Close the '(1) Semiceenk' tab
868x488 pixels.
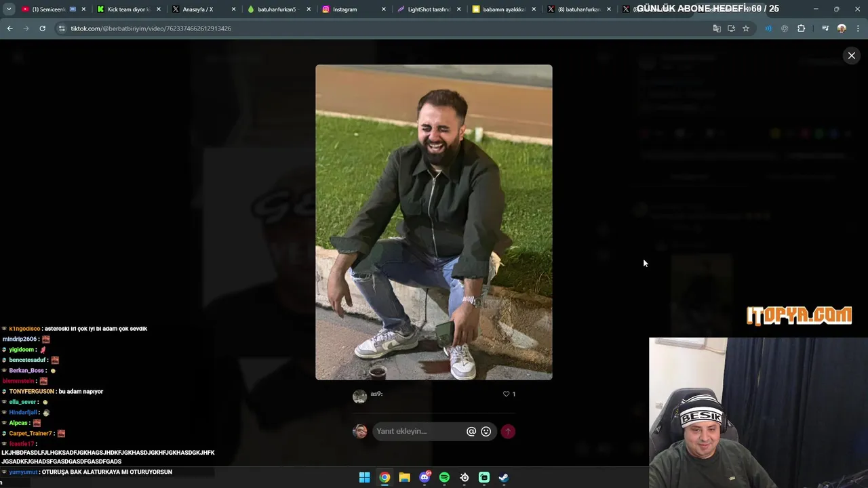tap(83, 9)
